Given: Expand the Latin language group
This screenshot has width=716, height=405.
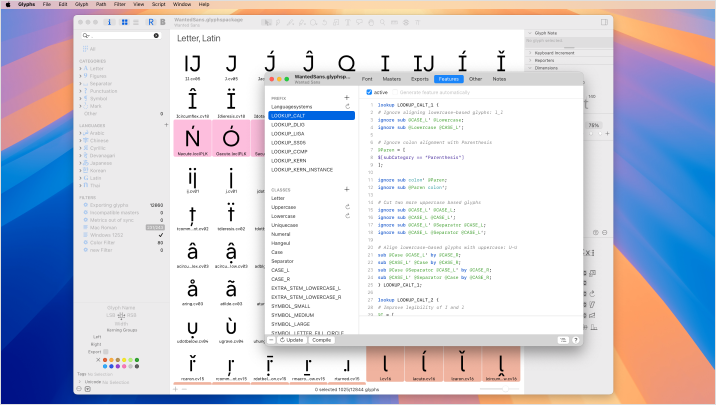Looking at the screenshot, I should pyautogui.click(x=80, y=178).
